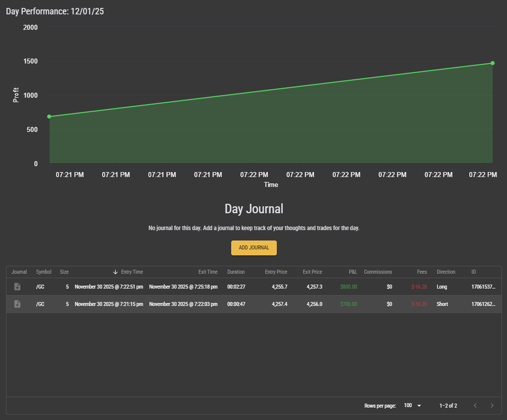
Task: Sort by Exit Time column header
Action: click(208, 272)
